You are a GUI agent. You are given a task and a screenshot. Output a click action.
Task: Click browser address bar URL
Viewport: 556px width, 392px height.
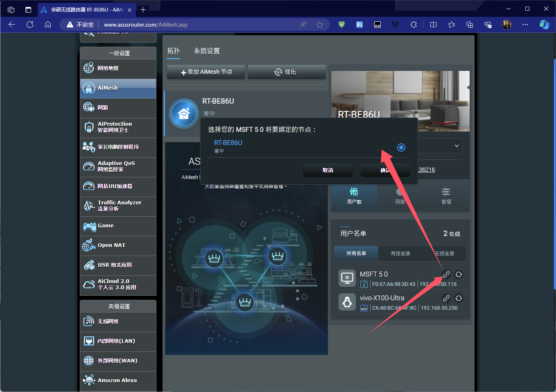[x=146, y=25]
